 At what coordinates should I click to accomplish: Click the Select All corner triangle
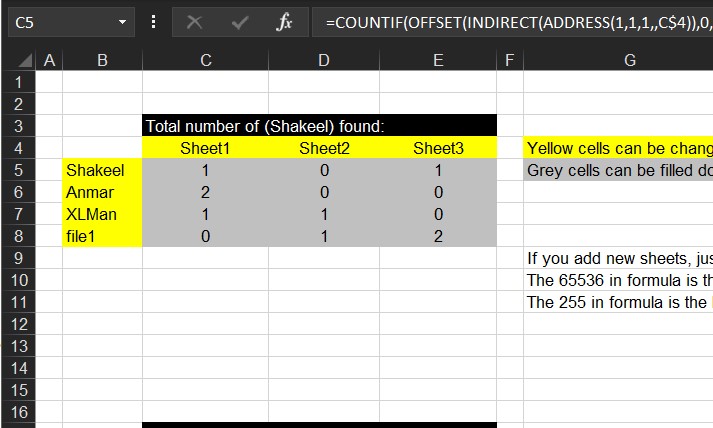point(25,61)
